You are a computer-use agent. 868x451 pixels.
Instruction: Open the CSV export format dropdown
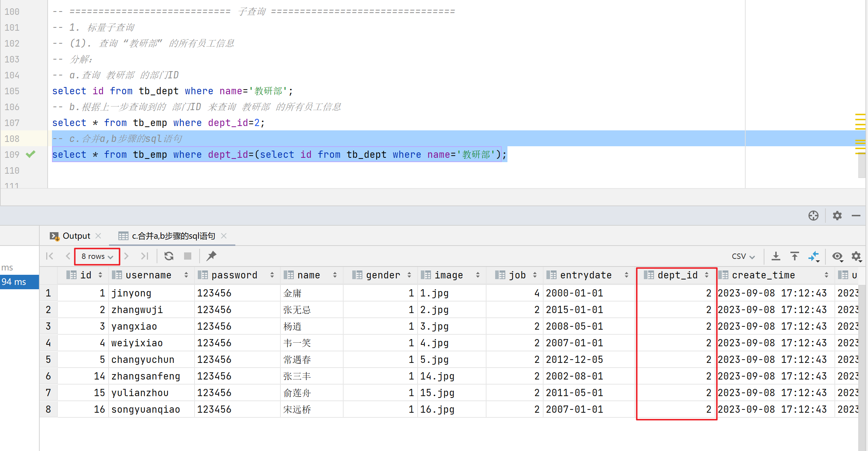pyautogui.click(x=743, y=256)
